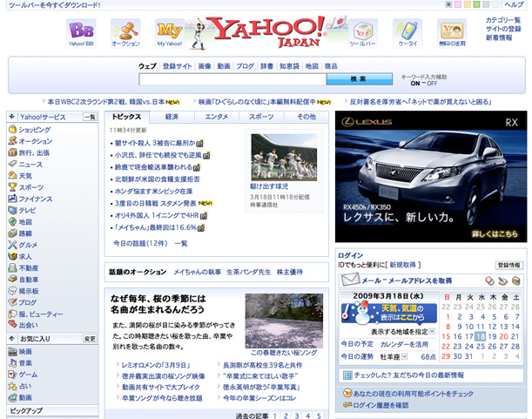Select the 画像 search tab
The image size is (532, 419).
[x=205, y=66]
